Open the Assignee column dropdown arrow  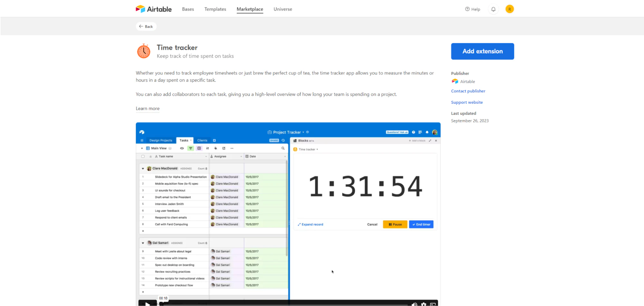pos(241,157)
